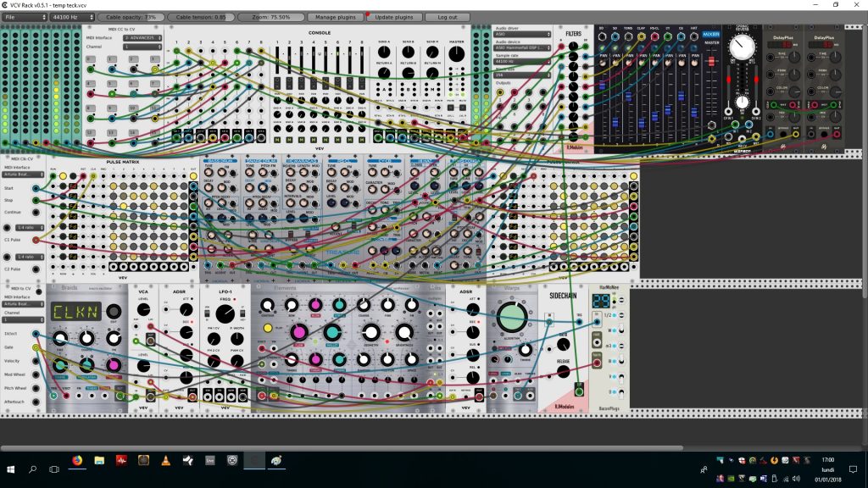868x488 pixels.
Task: Open the File menu
Action: point(25,17)
